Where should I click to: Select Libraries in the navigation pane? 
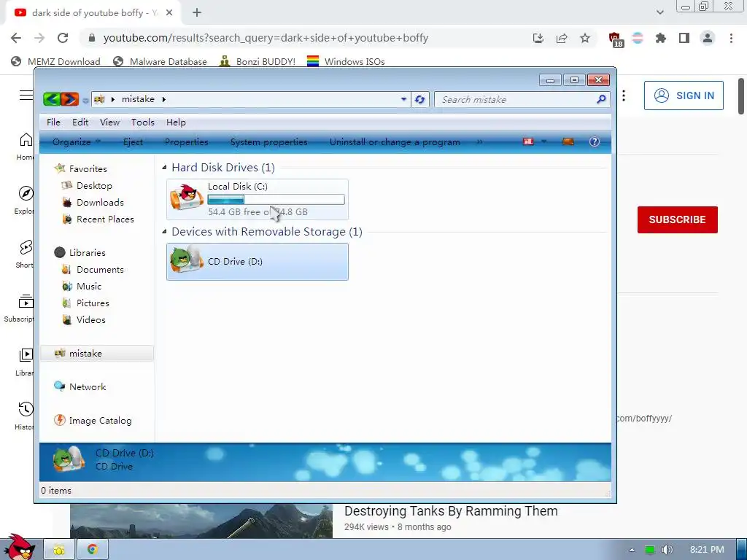tap(87, 253)
